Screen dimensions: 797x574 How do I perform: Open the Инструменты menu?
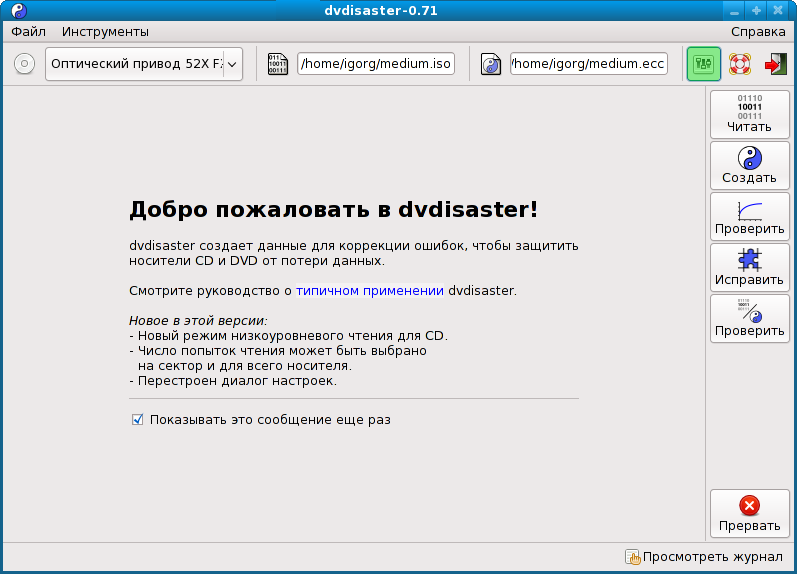pos(105,32)
